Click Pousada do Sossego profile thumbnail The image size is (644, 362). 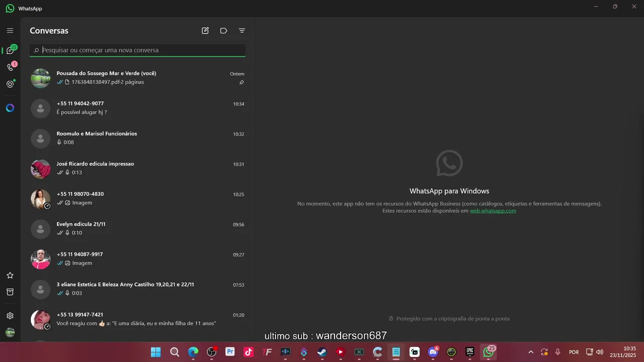coord(41,78)
